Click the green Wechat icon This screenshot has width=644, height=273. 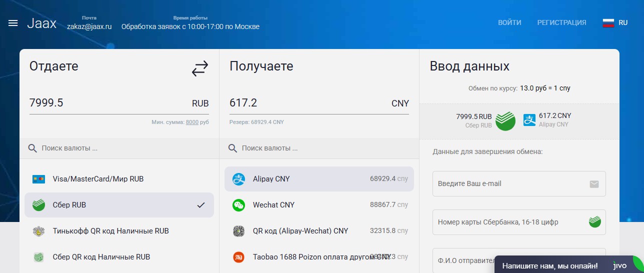pos(238,205)
